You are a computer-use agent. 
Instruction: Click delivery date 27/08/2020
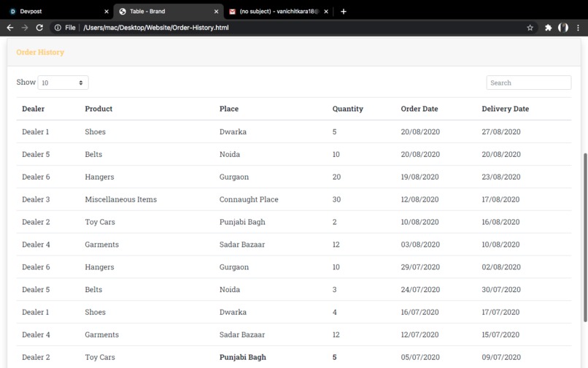501,132
